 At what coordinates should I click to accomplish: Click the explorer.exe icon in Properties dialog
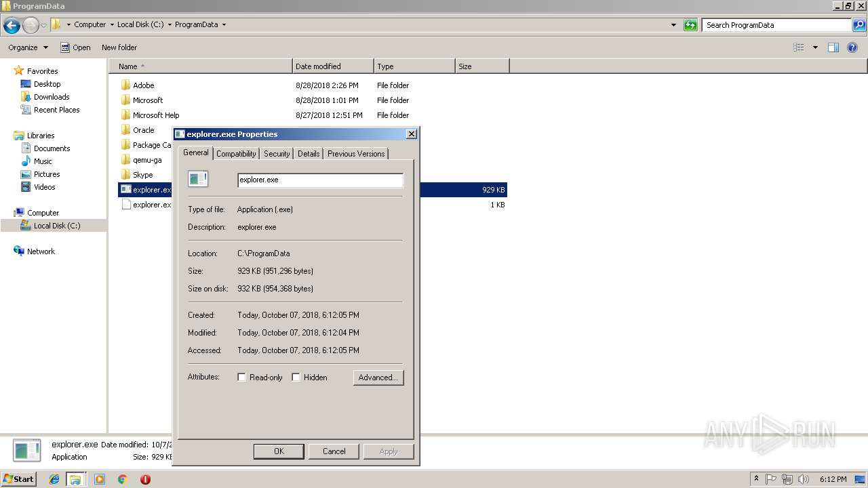pyautogui.click(x=198, y=179)
